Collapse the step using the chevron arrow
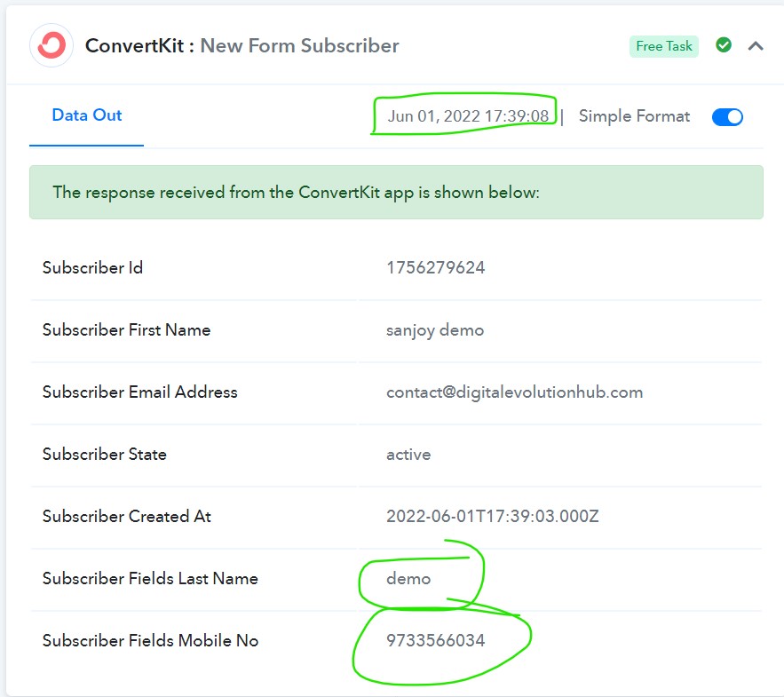784x697 pixels. click(756, 46)
